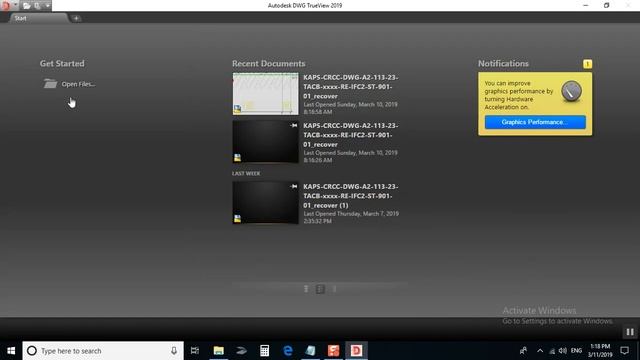
Task: Click Open Files in Get Started
Action: (x=78, y=84)
